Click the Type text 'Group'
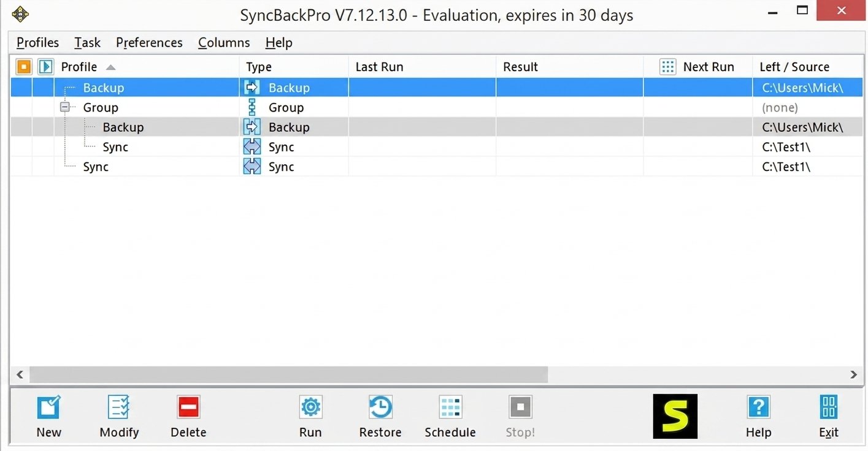Screen dimensions: 868x451 (286, 107)
